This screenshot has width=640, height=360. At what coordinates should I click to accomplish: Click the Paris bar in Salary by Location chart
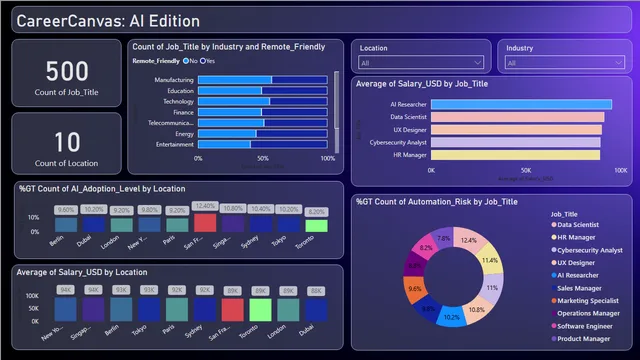click(177, 310)
